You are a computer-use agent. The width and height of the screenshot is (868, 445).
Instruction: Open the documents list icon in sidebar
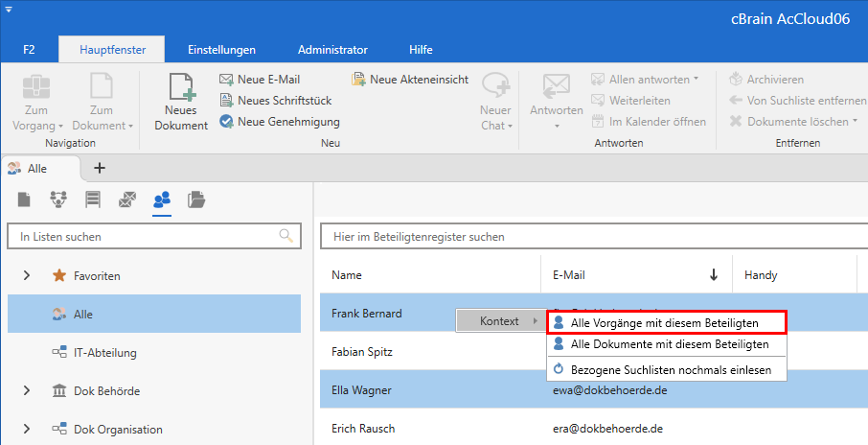tap(24, 199)
